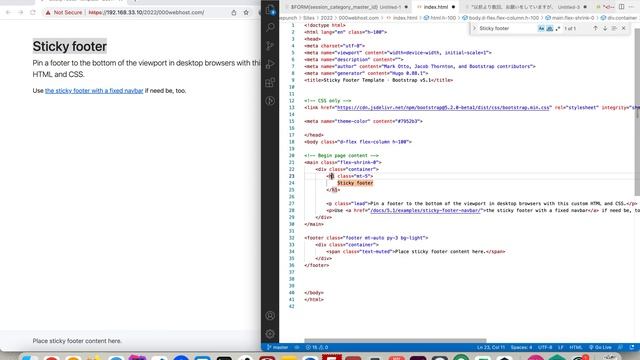The image size is (640, 360).
Task: Click the Sticky footer find input
Action: pos(507,29)
